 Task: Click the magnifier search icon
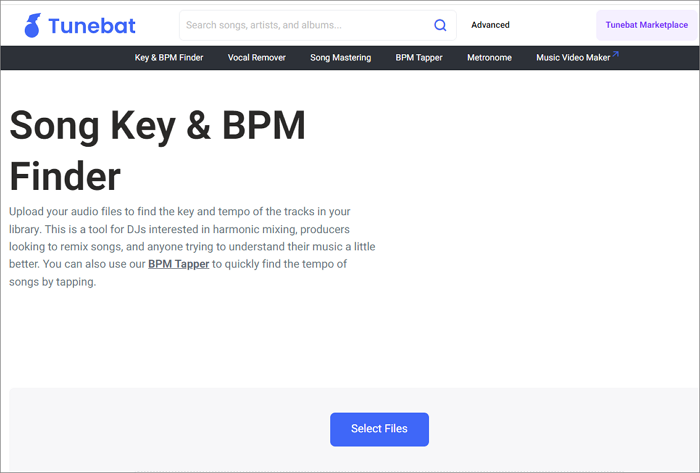pos(440,25)
